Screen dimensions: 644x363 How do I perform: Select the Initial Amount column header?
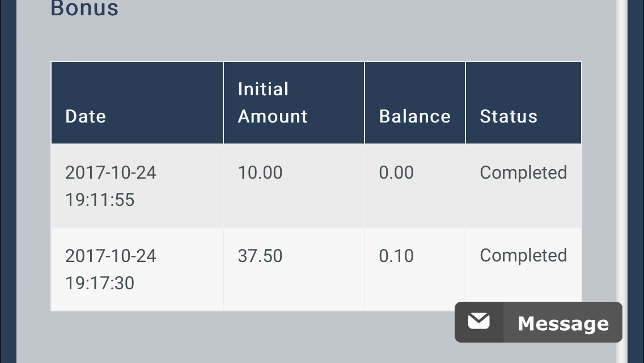coord(294,103)
